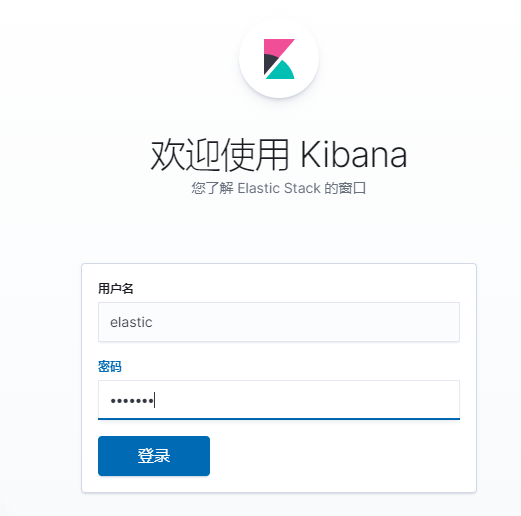Click the 欢迎使用 Kibana heading

(279, 155)
